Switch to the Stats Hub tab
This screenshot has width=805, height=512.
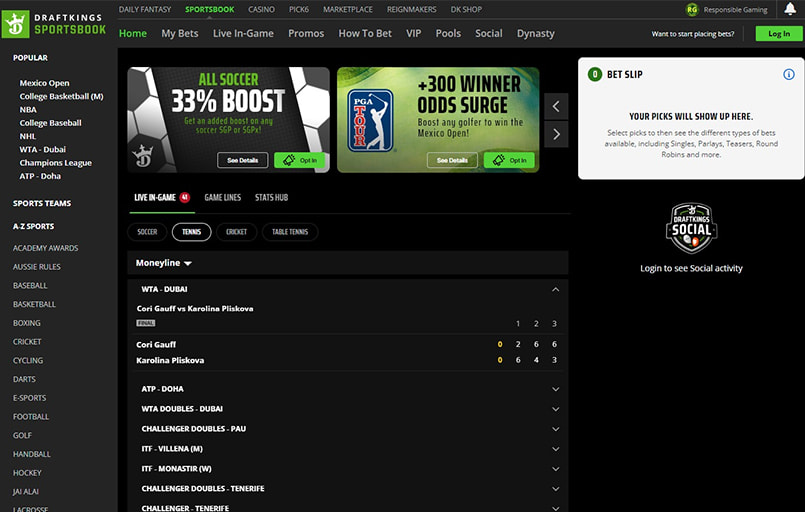click(272, 198)
